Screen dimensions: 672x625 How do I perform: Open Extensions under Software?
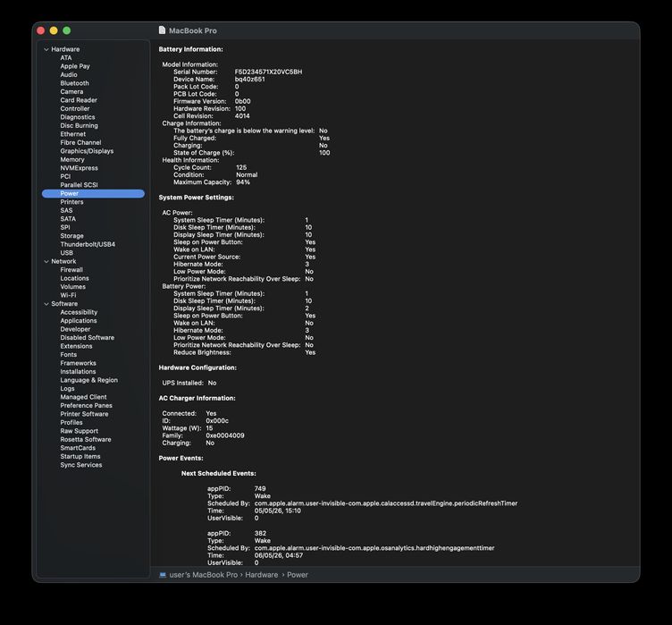76,346
